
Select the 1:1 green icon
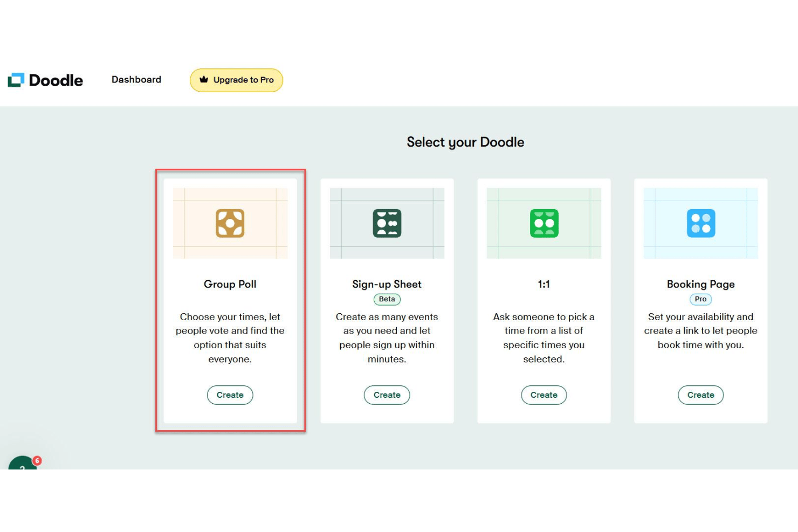[x=544, y=223]
